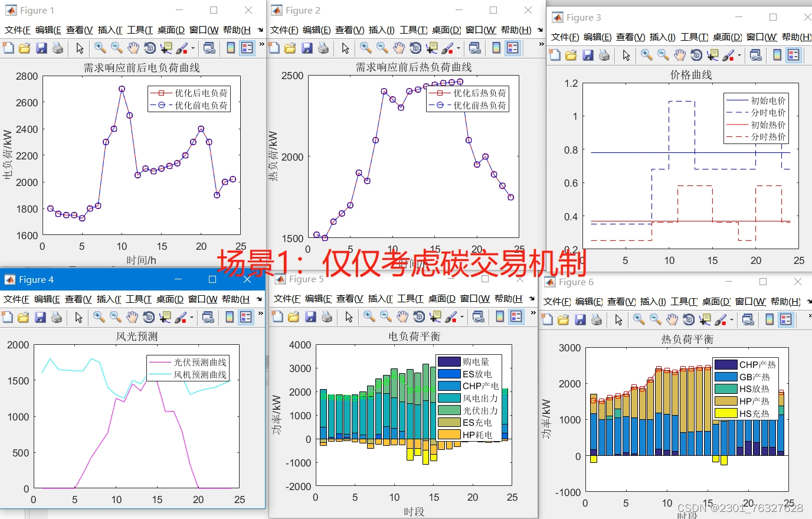Select Data Cursor tool in Figure 2
This screenshot has height=519, width=812.
point(433,48)
